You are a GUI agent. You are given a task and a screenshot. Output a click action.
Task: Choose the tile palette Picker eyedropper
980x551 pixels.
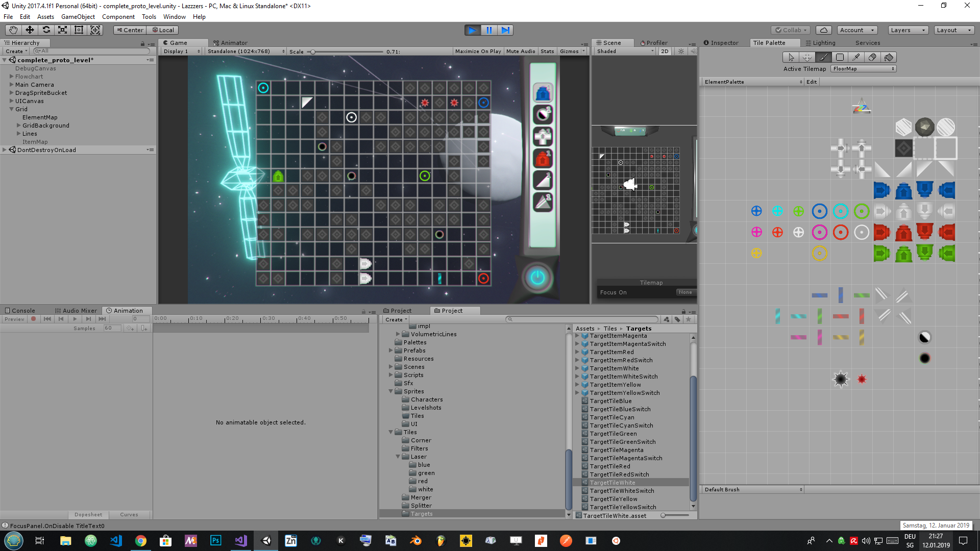click(856, 57)
